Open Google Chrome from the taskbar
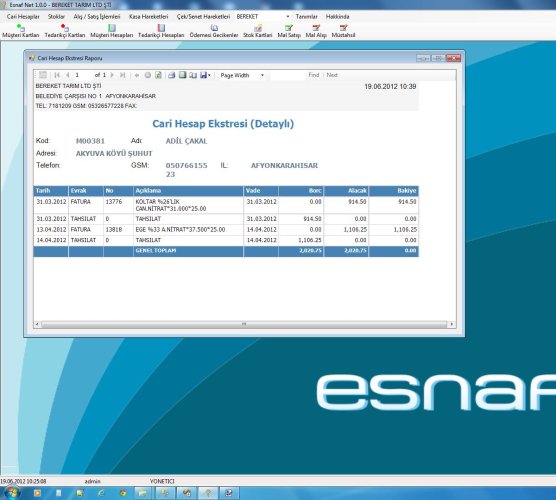This screenshot has width=556, height=500. coord(123,493)
